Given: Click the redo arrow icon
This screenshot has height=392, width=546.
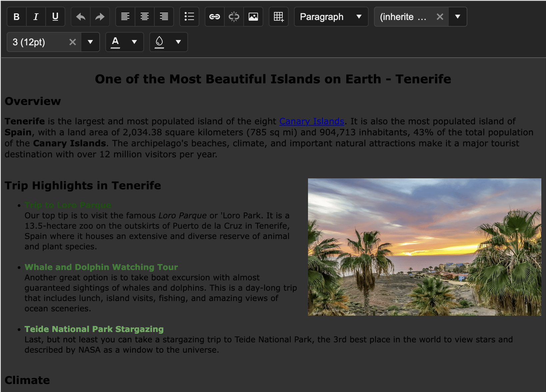Looking at the screenshot, I should point(100,17).
